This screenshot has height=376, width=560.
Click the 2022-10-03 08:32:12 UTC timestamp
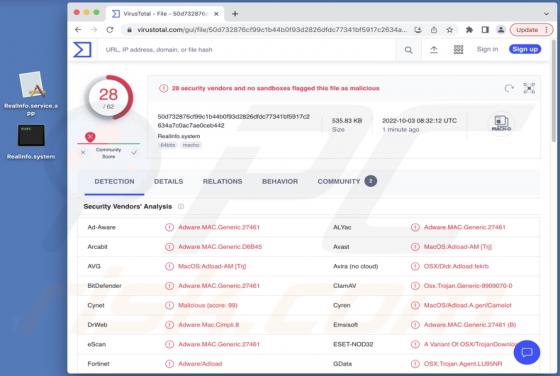[419, 120]
